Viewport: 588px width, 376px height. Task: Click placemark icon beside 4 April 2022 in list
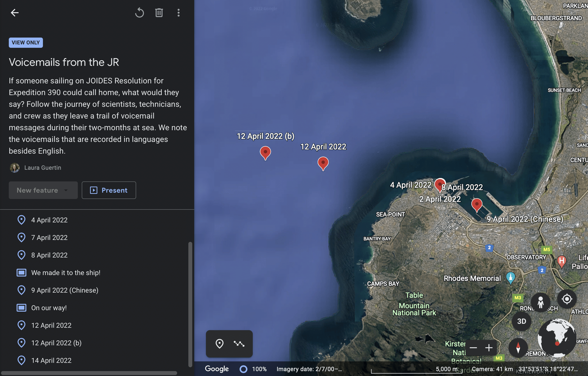21,220
